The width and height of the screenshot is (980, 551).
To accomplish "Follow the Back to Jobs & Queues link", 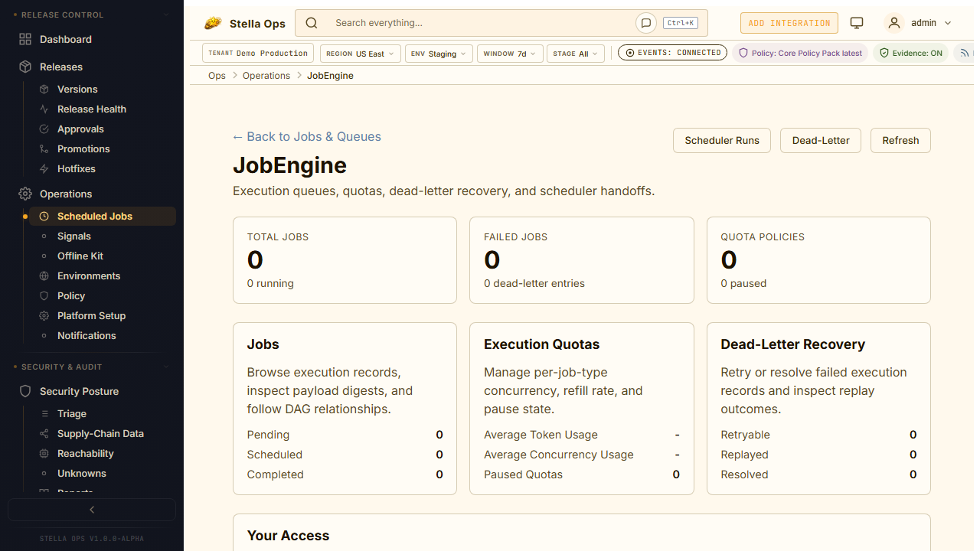I will [306, 136].
